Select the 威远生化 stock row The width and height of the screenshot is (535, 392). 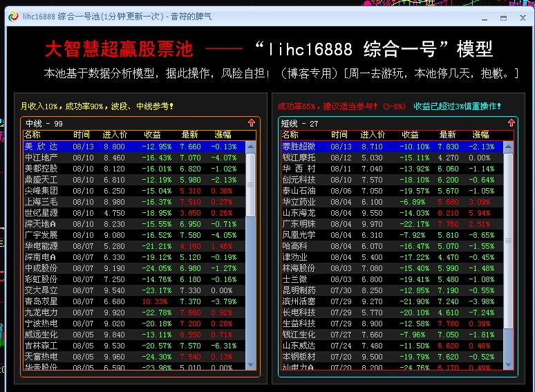click(x=134, y=335)
